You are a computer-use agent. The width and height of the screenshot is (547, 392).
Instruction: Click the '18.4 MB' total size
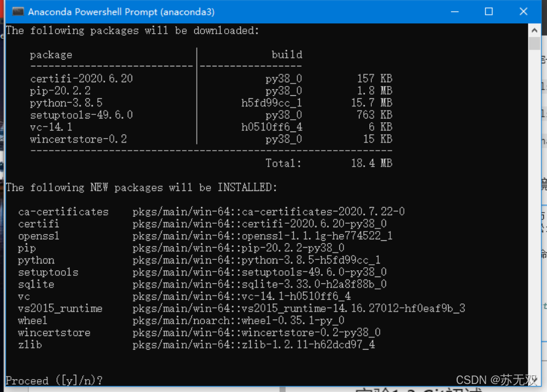click(371, 163)
